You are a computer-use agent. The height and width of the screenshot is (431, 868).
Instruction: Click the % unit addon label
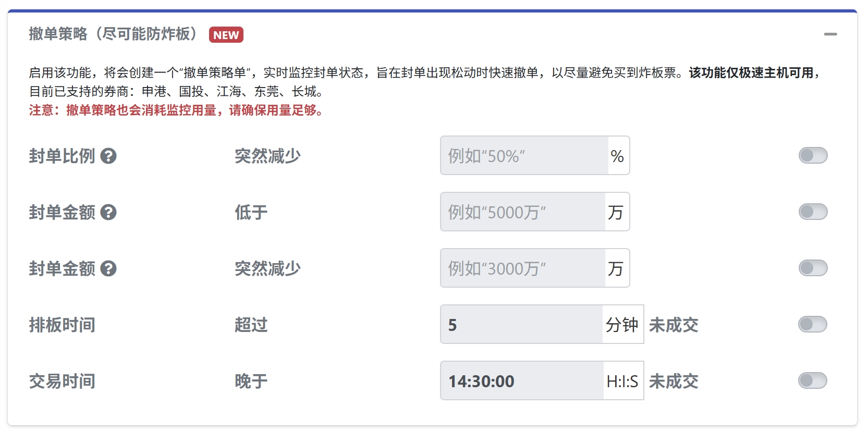tap(618, 155)
